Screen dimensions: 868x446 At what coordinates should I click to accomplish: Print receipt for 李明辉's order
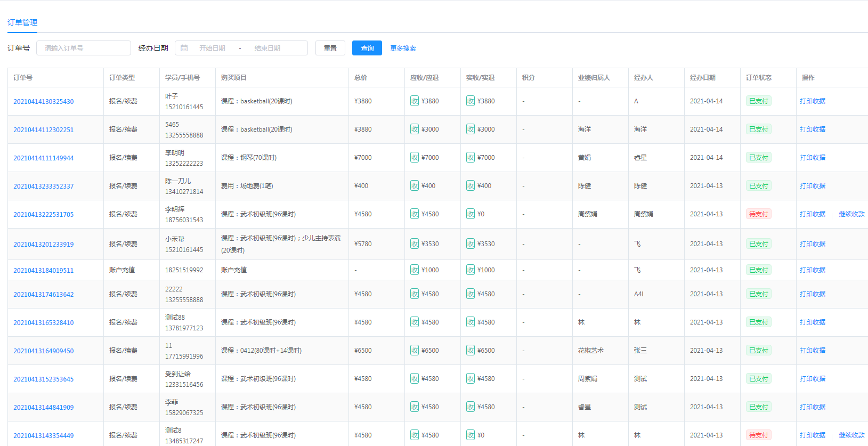click(x=813, y=214)
